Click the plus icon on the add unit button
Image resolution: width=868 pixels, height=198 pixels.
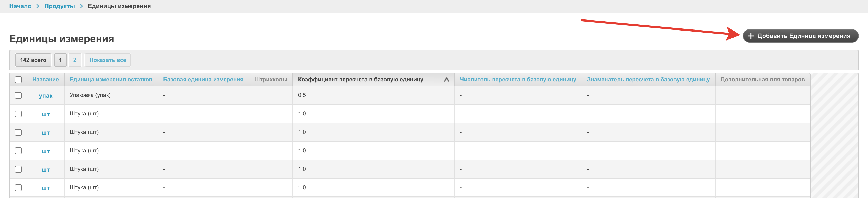(751, 36)
